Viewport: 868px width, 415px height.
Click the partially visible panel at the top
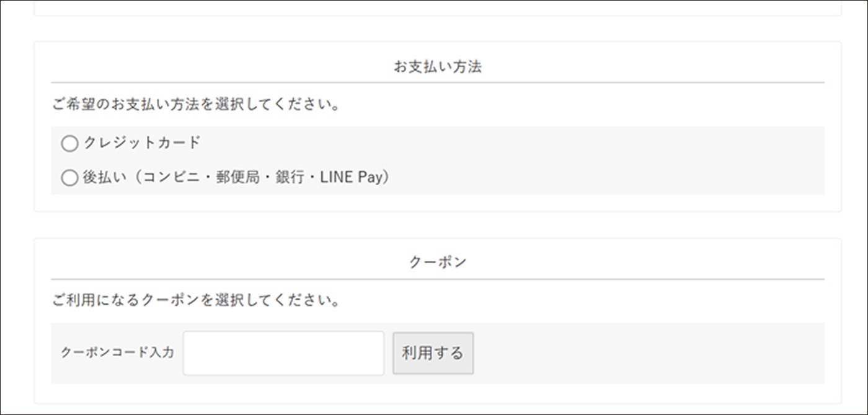pos(437,8)
